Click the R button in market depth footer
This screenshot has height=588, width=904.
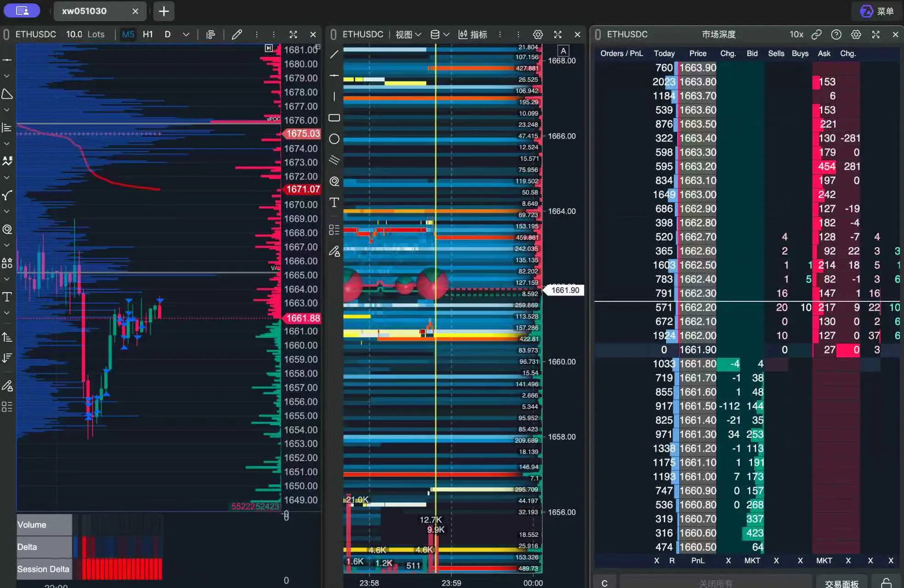tap(672, 560)
